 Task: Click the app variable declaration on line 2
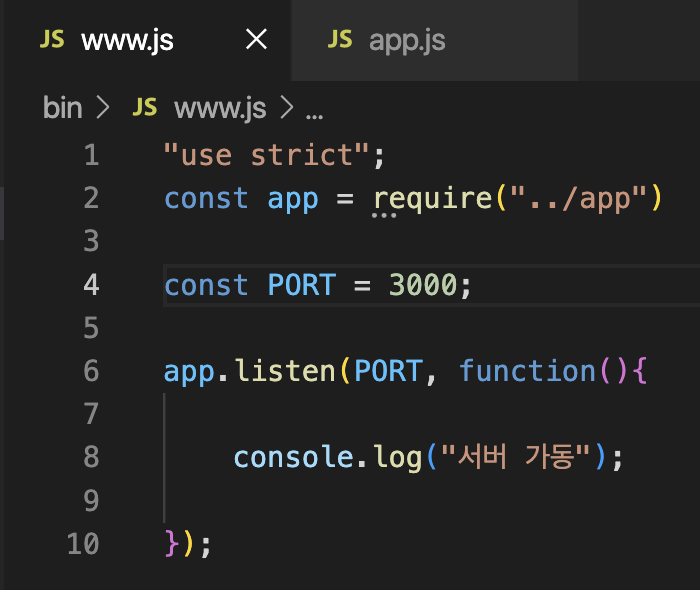tap(293, 200)
